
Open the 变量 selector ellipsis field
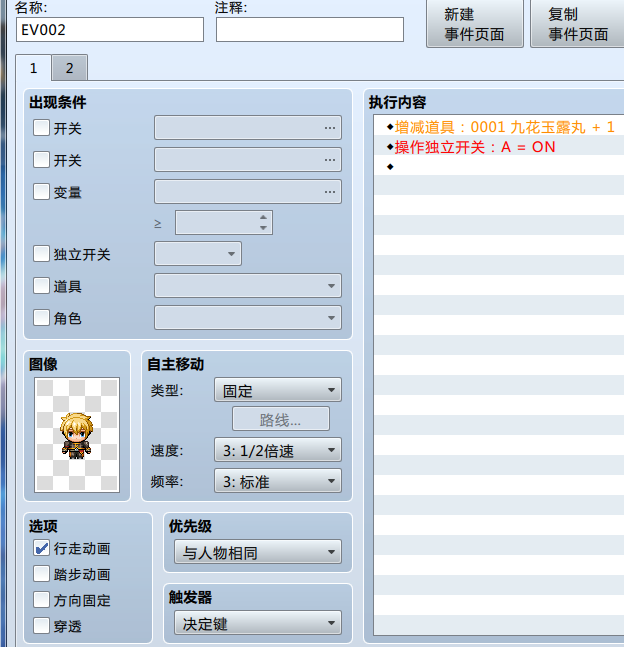(x=248, y=191)
